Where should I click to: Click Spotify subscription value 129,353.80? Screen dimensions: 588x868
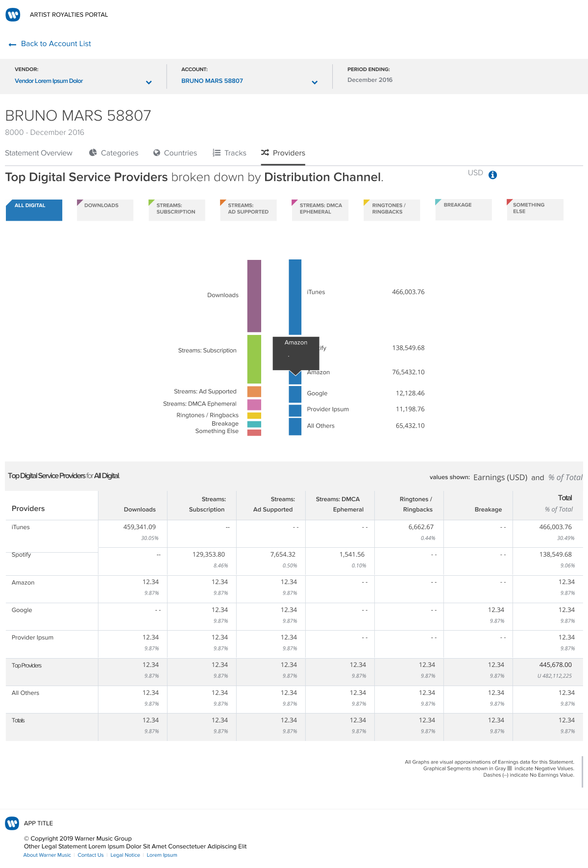point(209,555)
